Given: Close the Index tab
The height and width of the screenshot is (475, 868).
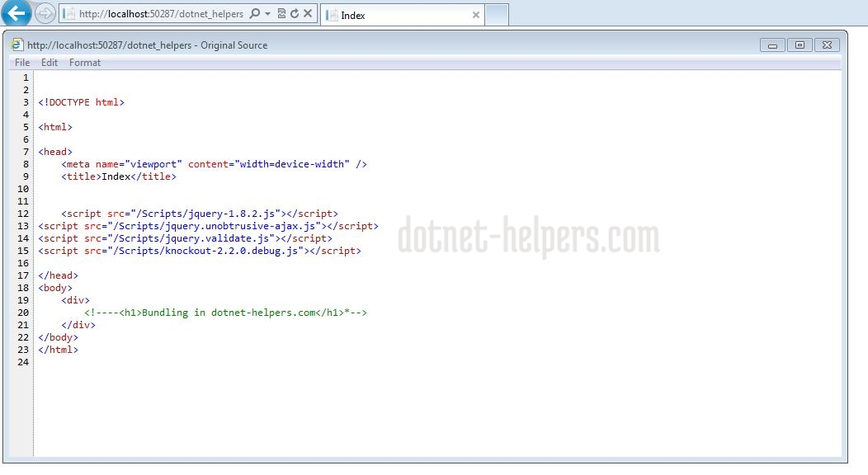Looking at the screenshot, I should 476,14.
